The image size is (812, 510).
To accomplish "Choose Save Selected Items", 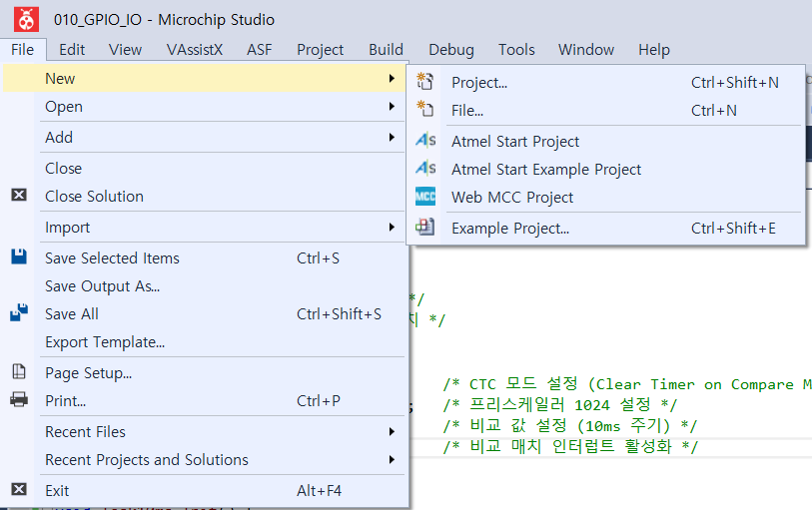I will coord(204,257).
